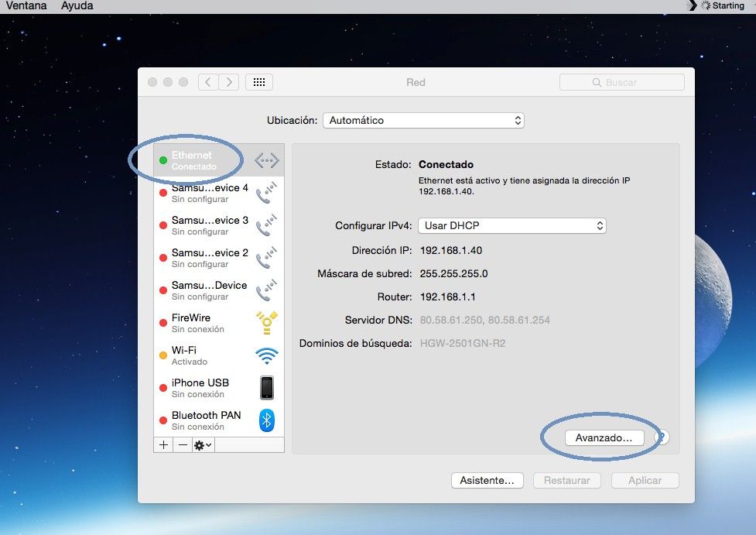
Task: Select Samsu...evice 3 modem service
Action: tap(219, 225)
